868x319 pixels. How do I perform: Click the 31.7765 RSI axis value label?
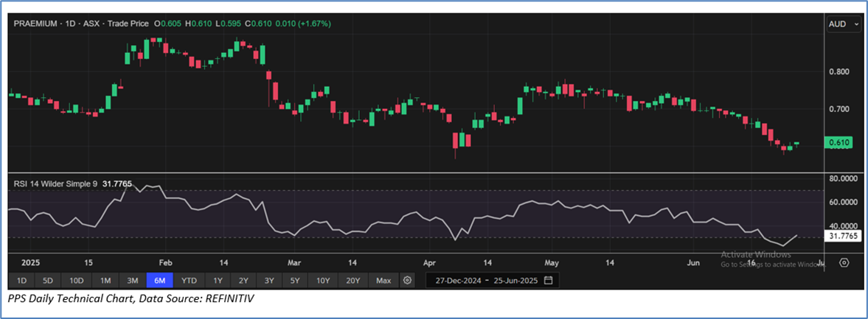[x=842, y=236]
